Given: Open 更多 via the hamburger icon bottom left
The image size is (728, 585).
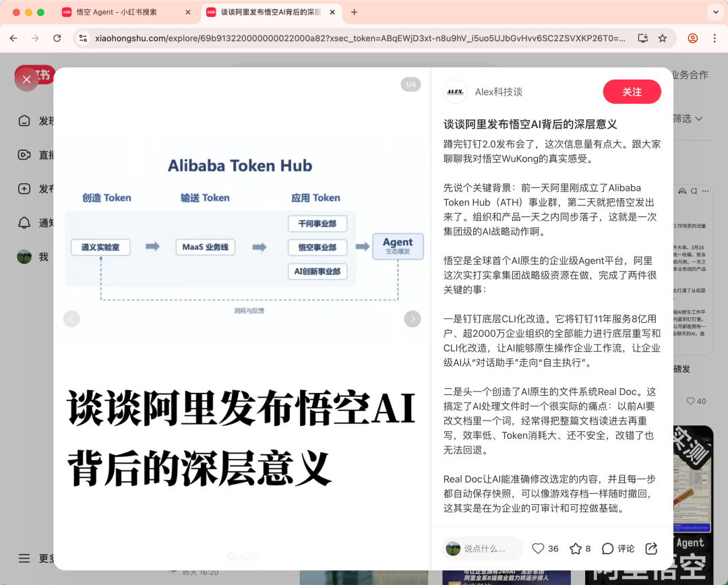Looking at the screenshot, I should click(x=24, y=558).
